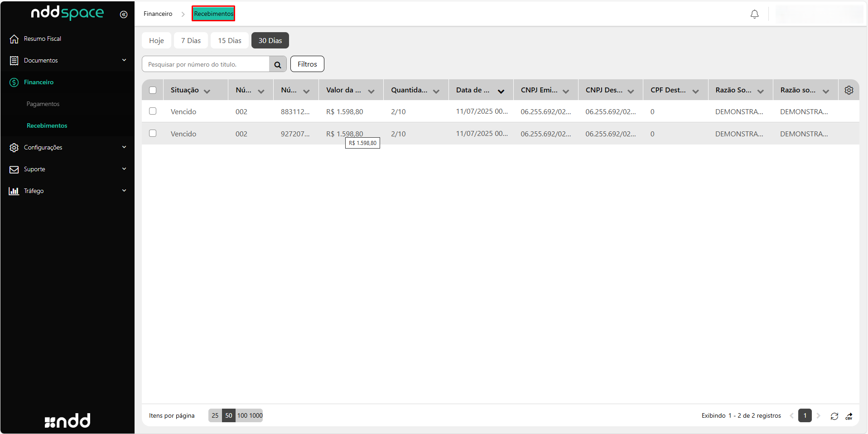Select the 7 Dias period tab
Viewport: 868px width, 434px height.
tap(191, 41)
